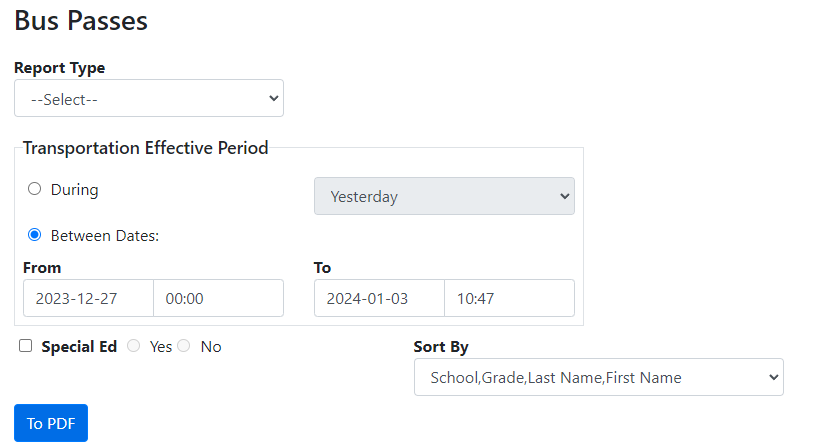Select the During radio button
The width and height of the screenshot is (830, 447).
(x=35, y=189)
